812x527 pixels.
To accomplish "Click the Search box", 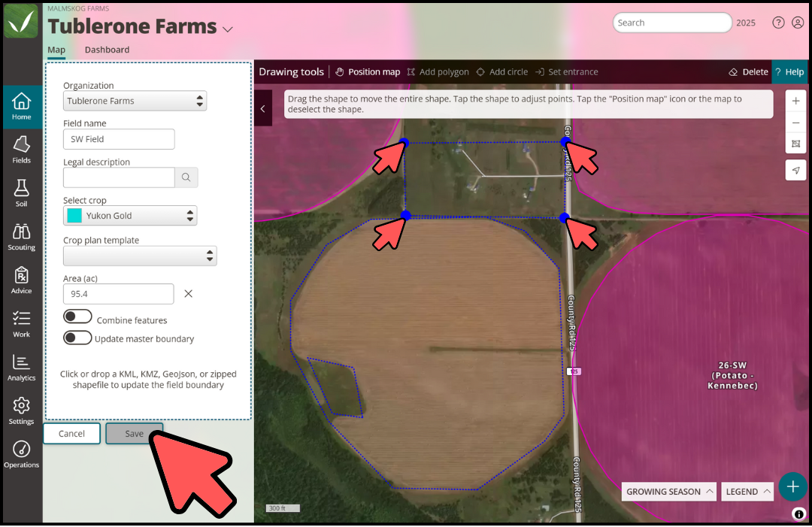I will pyautogui.click(x=672, y=23).
